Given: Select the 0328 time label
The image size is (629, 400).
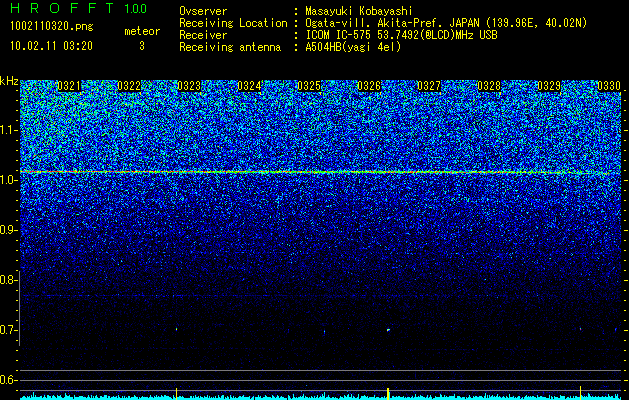Looking at the screenshot, I should [489, 86].
